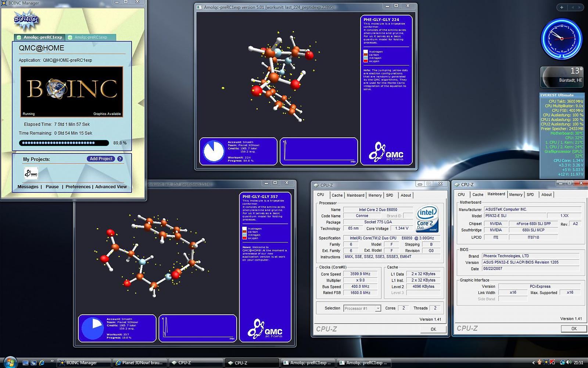Open the volume speaker tray icon
This screenshot has width=588, height=368.
(569, 362)
